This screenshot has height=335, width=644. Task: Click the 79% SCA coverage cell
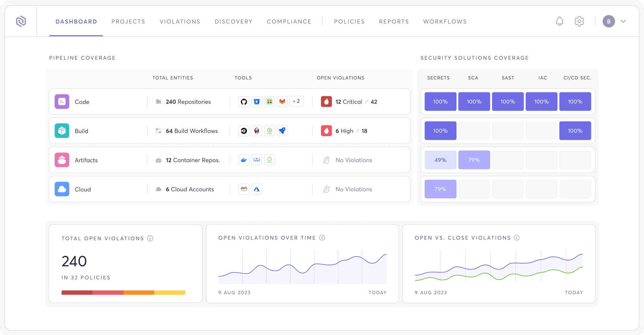pyautogui.click(x=474, y=160)
